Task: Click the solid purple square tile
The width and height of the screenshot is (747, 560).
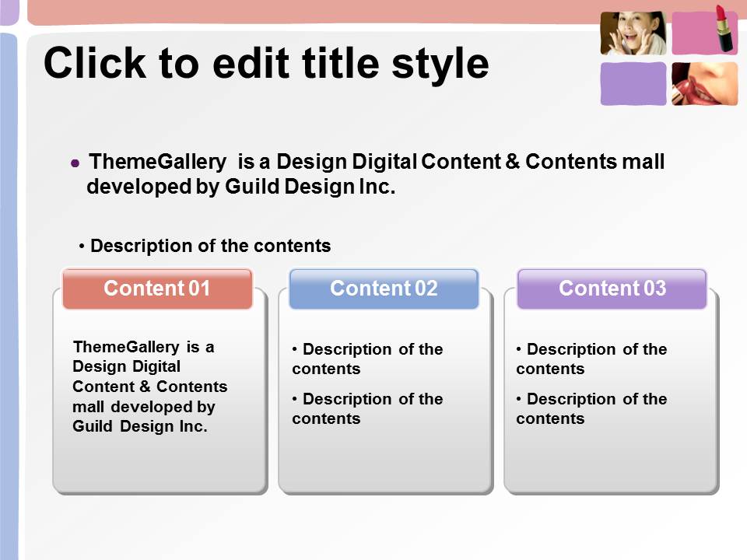Action: point(633,83)
